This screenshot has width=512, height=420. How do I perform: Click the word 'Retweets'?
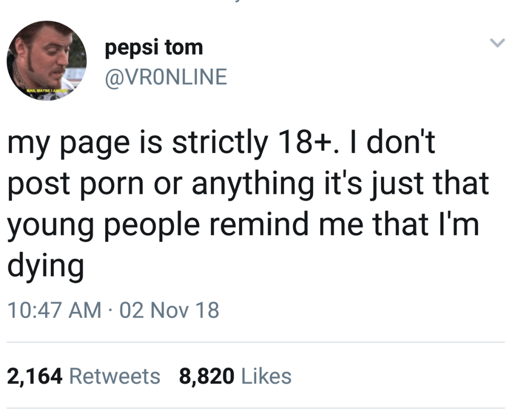click(115, 376)
